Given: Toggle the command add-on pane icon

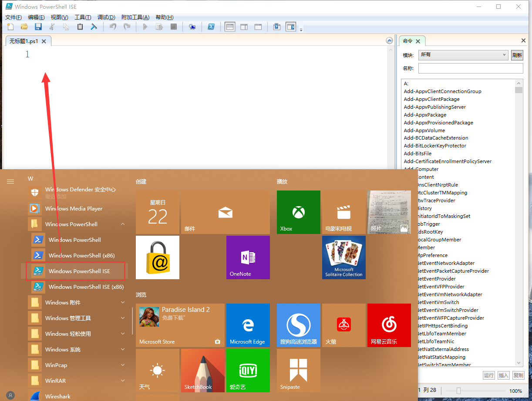Looking at the screenshot, I should point(291,27).
